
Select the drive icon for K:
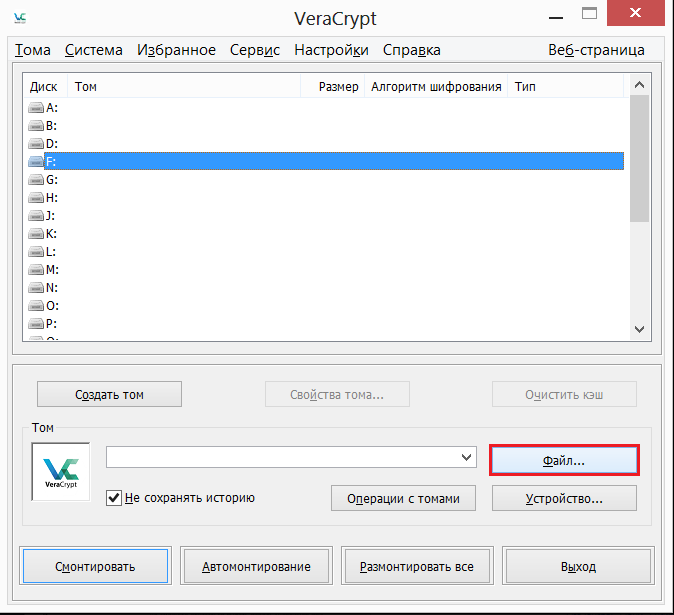point(36,233)
